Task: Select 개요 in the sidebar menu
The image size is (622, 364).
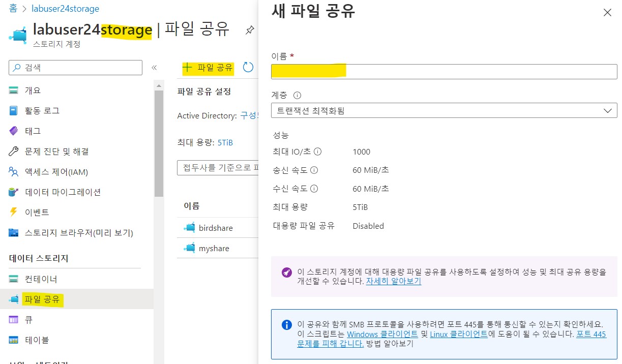Action: pyautogui.click(x=77, y=90)
